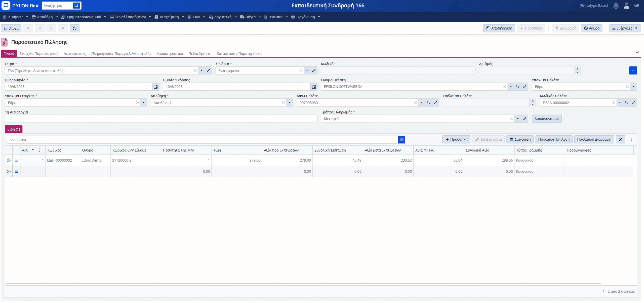Open the Συναλλασσόμενοι menu
The height and width of the screenshot is (303, 644).
pos(131,17)
